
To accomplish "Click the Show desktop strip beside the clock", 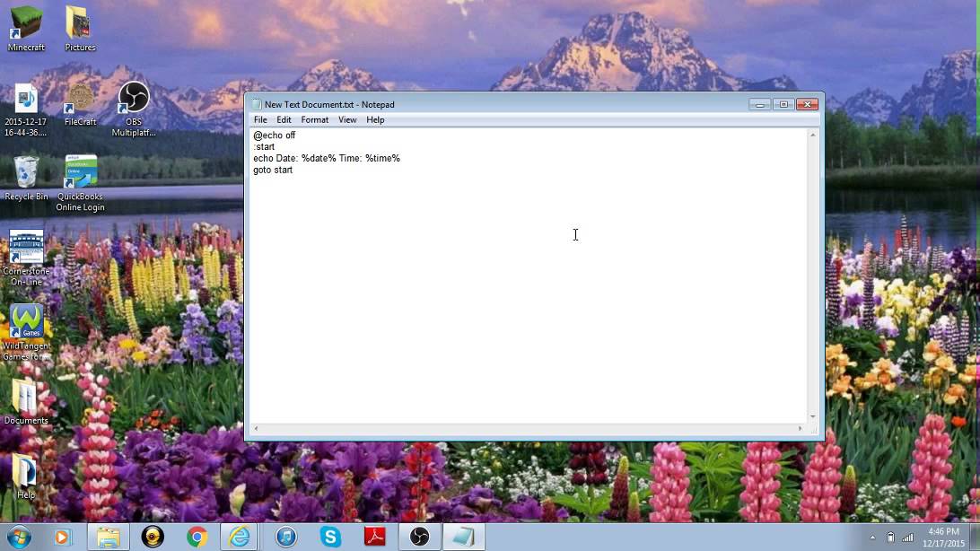I will tap(975, 538).
